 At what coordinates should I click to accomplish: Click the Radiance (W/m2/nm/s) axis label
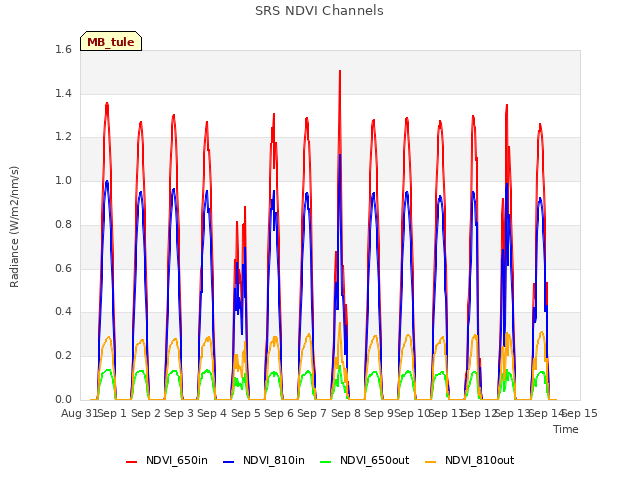[14, 227]
